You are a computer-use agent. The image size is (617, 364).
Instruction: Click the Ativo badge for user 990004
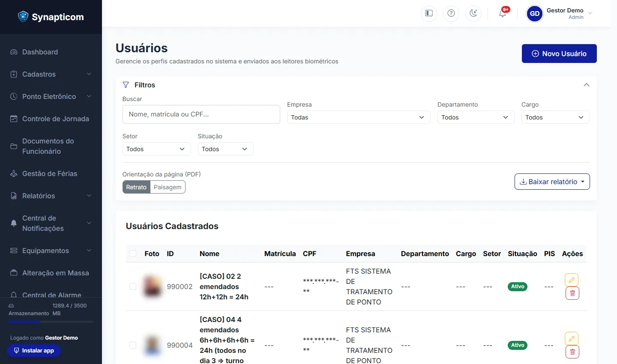click(518, 345)
